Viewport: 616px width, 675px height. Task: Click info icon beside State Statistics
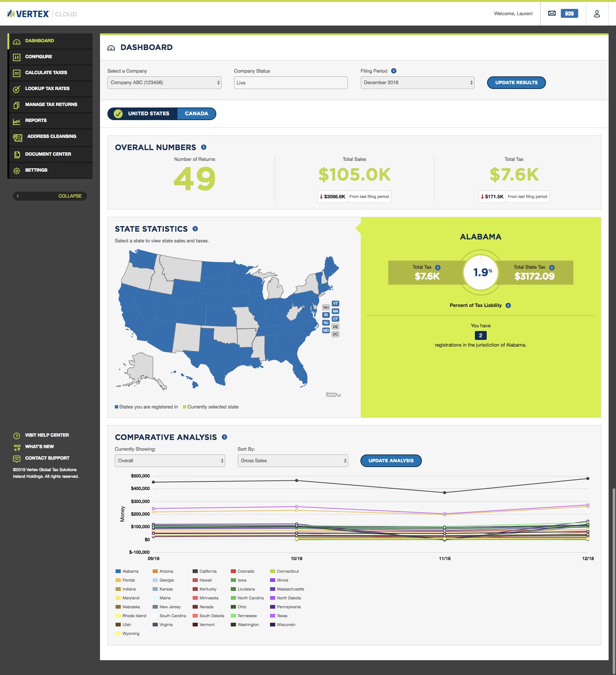(x=195, y=229)
